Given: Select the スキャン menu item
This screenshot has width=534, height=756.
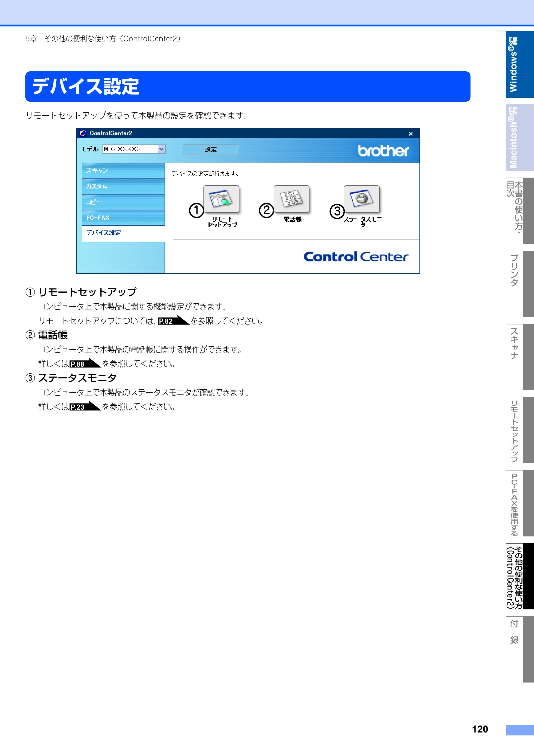Looking at the screenshot, I should (x=123, y=170).
